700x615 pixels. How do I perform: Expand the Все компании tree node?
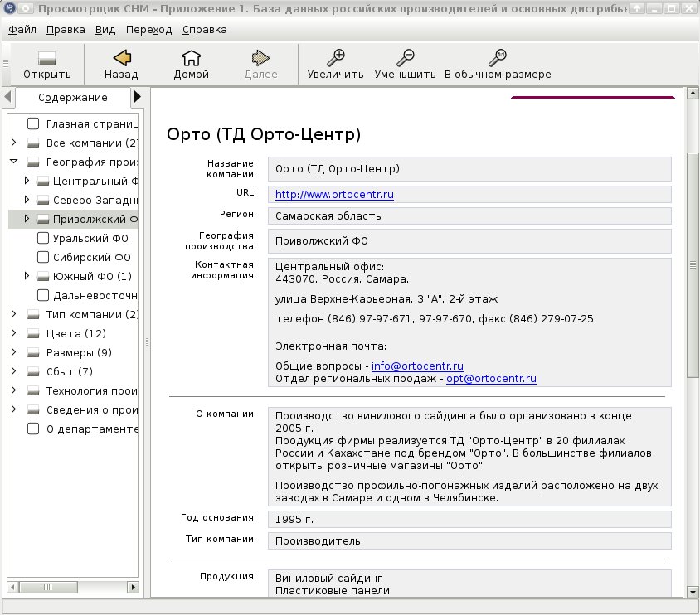point(14,143)
